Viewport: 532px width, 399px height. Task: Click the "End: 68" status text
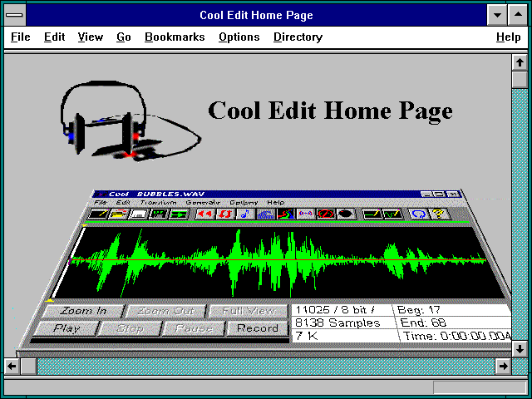[x=423, y=323]
